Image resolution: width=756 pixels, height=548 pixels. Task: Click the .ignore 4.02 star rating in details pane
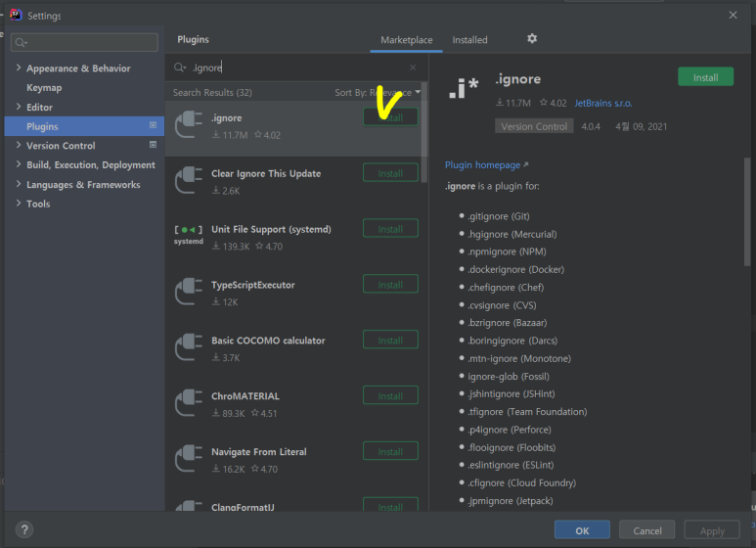coord(553,103)
